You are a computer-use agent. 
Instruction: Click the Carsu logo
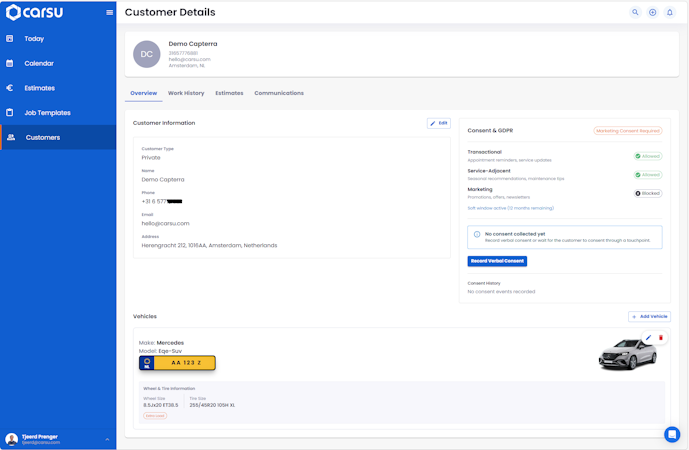pos(34,12)
